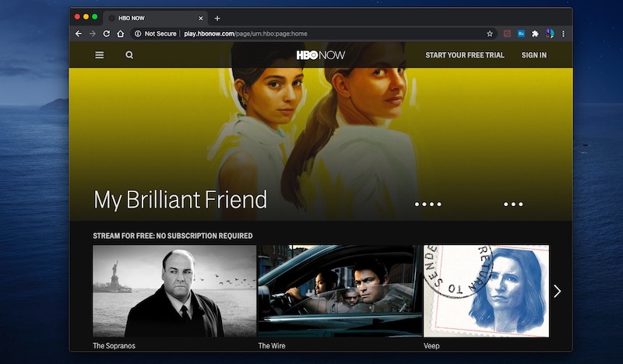Screen dimensions: 623x364
Task: Click the Stream For Free section heading
Action: pyautogui.click(x=172, y=236)
